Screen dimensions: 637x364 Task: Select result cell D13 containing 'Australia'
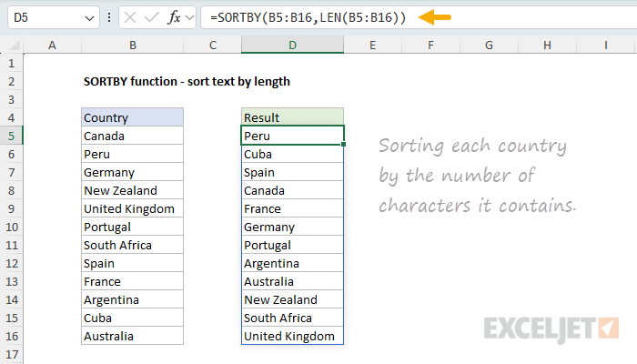[x=292, y=281]
